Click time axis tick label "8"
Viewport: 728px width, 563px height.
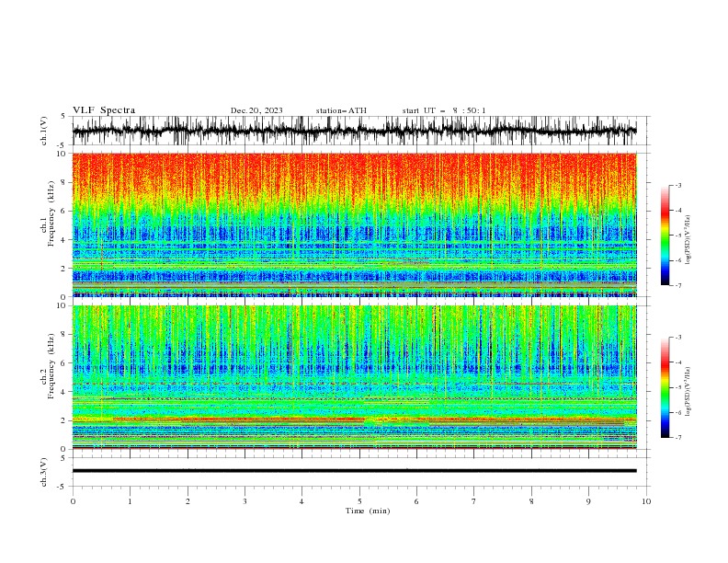coord(531,501)
